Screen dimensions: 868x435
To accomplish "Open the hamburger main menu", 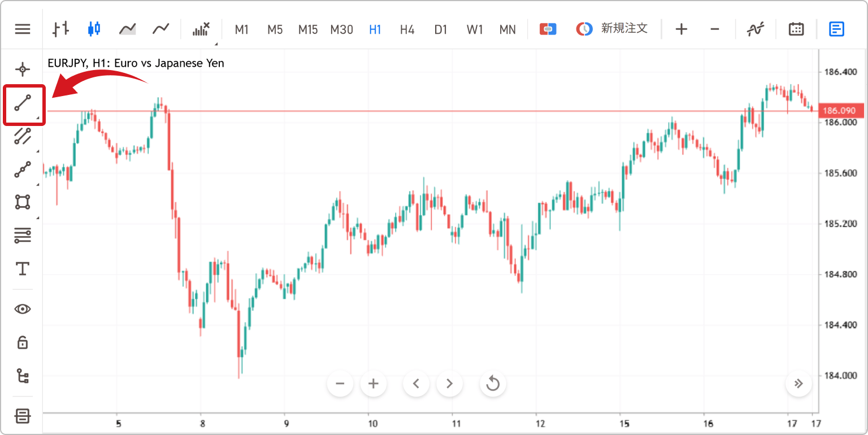I will point(23,29).
